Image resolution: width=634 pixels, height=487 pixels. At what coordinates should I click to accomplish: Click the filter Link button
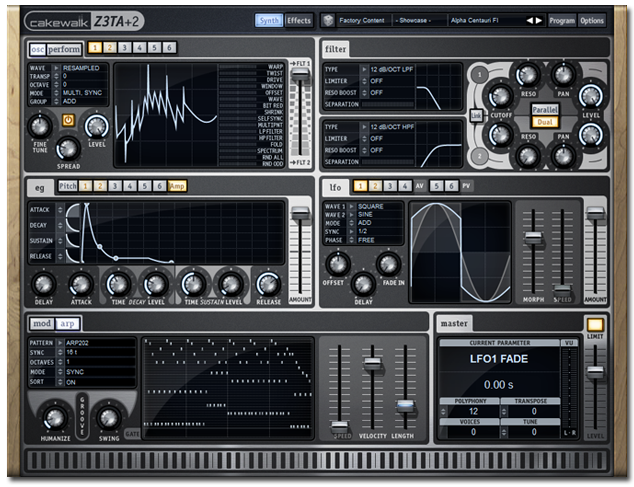pyautogui.click(x=476, y=116)
